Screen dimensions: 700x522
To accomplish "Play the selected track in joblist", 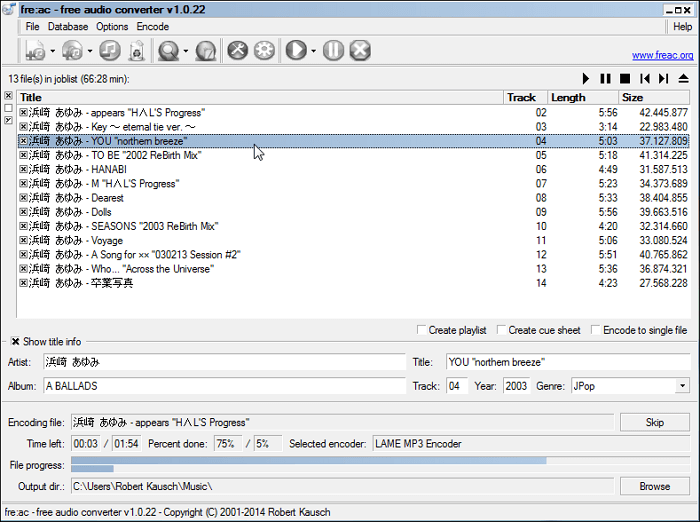I will pos(587,78).
